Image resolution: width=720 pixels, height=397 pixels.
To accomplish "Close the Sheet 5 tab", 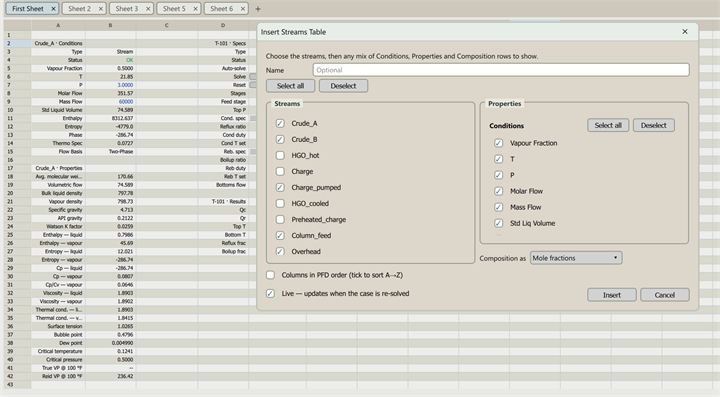I will (x=195, y=9).
